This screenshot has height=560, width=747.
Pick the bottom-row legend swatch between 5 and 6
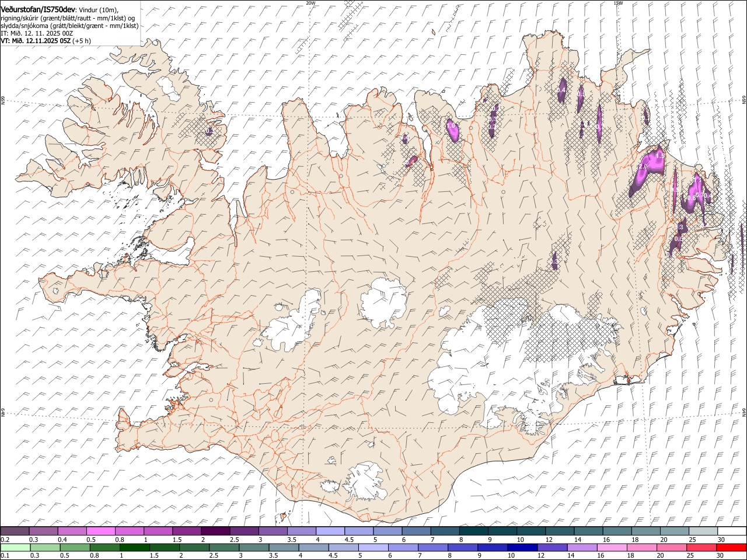tap(373, 548)
